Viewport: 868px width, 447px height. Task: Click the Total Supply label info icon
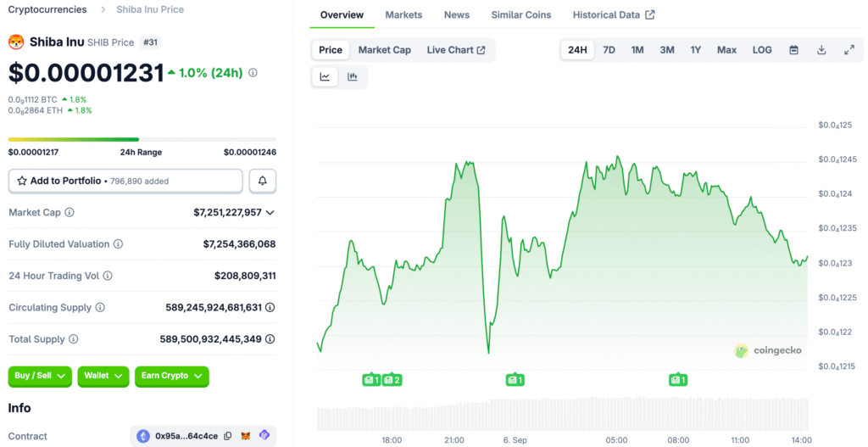click(x=74, y=339)
